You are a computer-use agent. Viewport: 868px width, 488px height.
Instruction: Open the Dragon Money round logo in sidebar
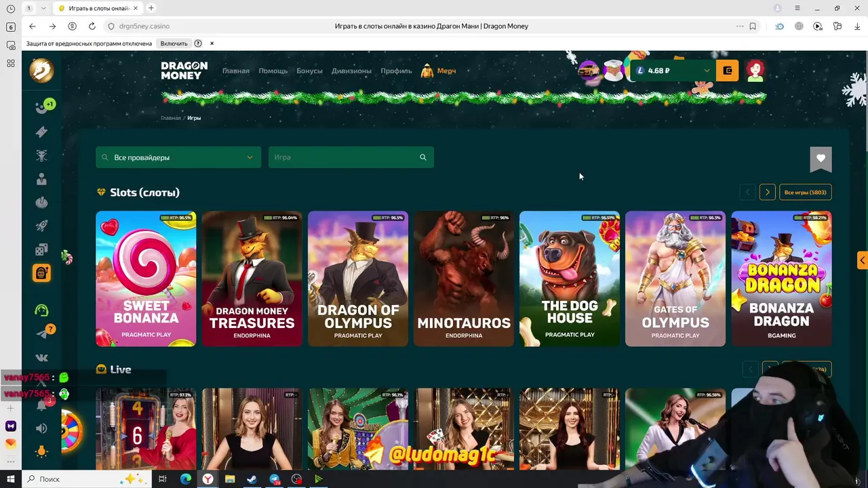coord(41,70)
